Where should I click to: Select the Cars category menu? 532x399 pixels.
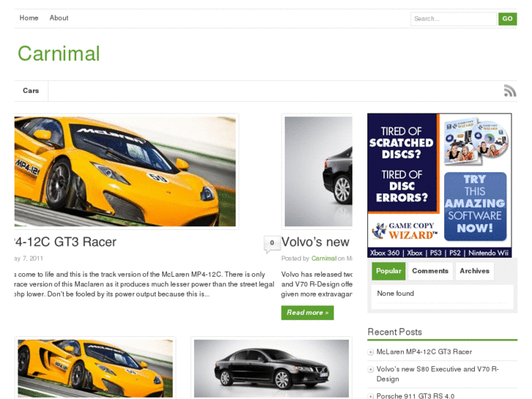click(31, 91)
